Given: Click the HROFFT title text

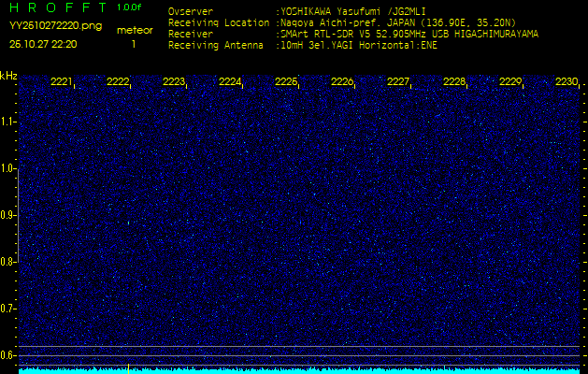Looking at the screenshot, I should (55, 7).
